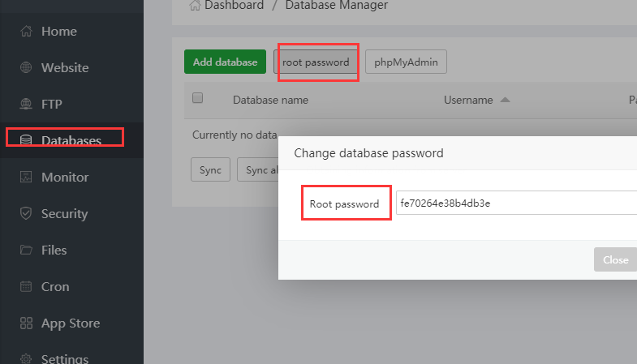Click the Settings gear icon
This screenshot has height=364, width=637.
click(x=26, y=359)
